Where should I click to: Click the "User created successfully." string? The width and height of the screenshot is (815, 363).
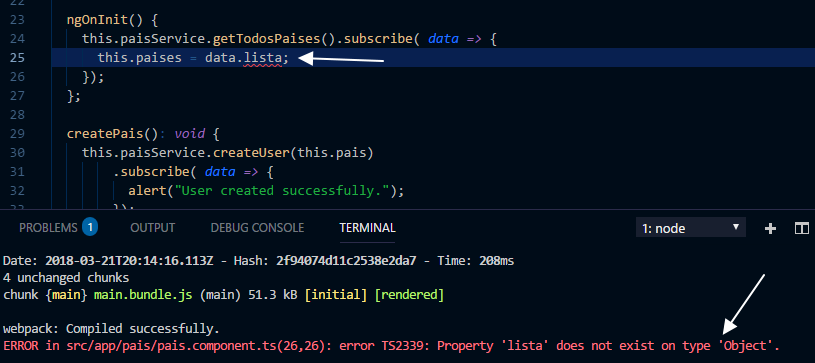point(283,191)
